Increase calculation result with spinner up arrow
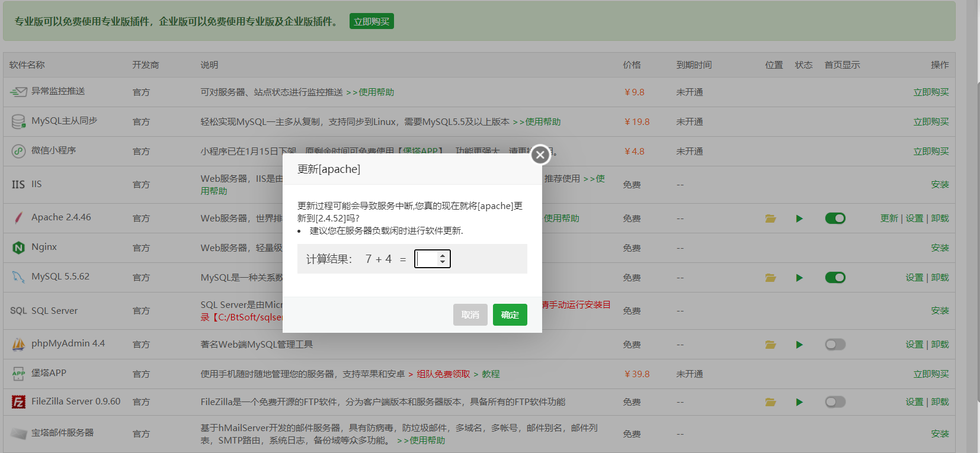980x453 pixels. (x=443, y=256)
